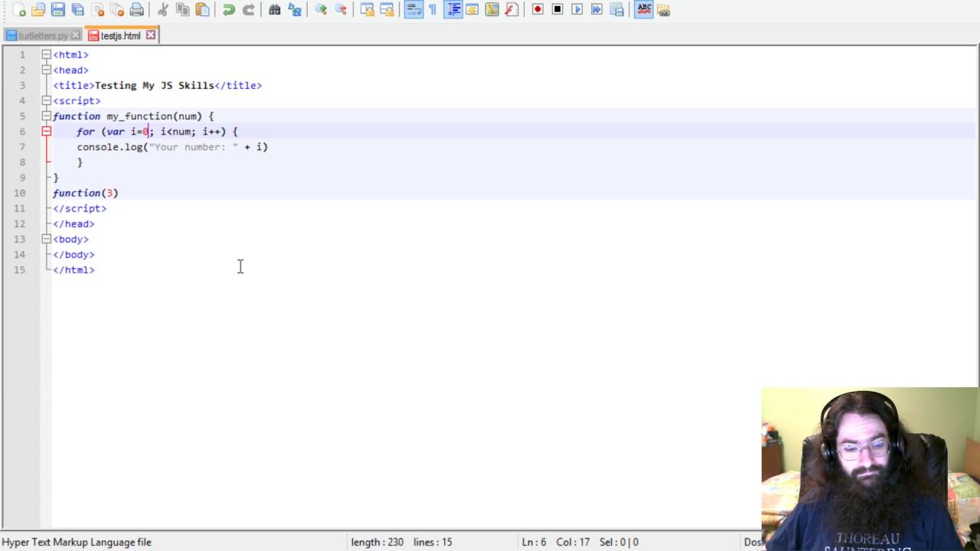Click the </html> closing tag on line 15
This screenshot has width=980, height=551.
tap(73, 269)
